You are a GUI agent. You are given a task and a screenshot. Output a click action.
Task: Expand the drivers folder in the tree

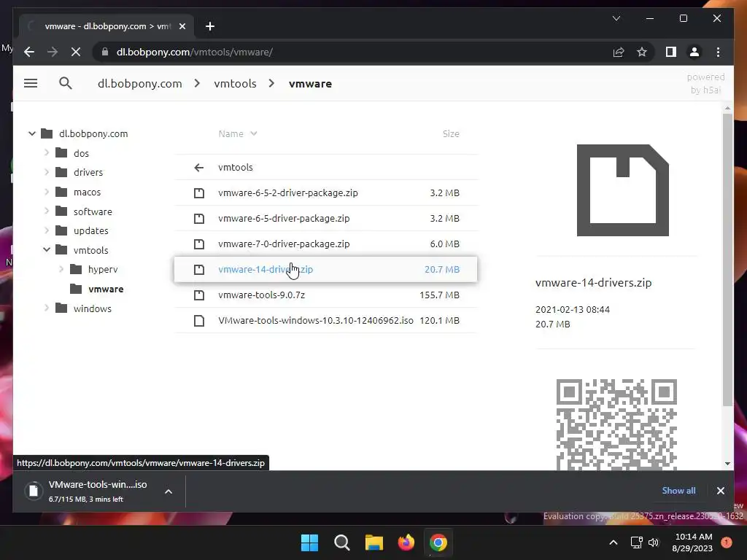coord(47,172)
